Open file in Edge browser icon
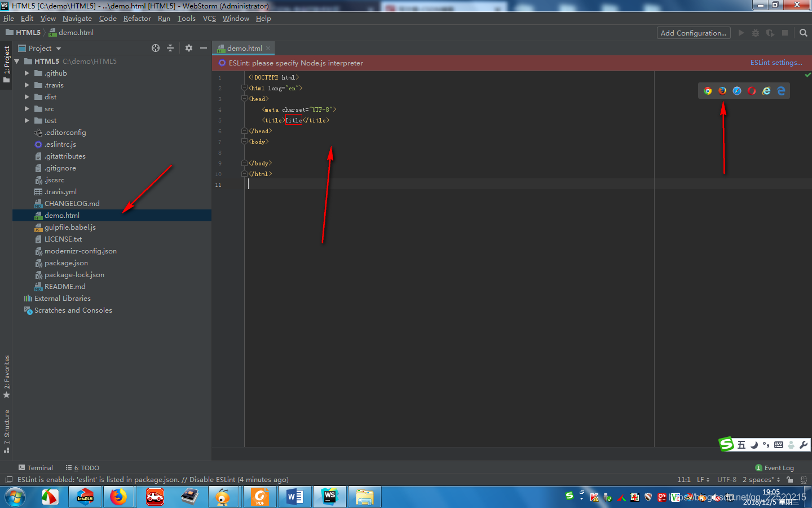The height and width of the screenshot is (508, 812). [x=781, y=91]
